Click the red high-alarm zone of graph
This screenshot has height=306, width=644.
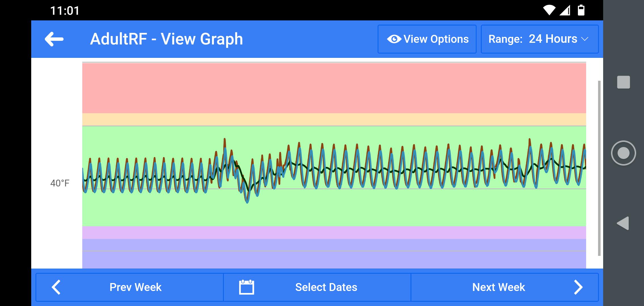pyautogui.click(x=334, y=88)
